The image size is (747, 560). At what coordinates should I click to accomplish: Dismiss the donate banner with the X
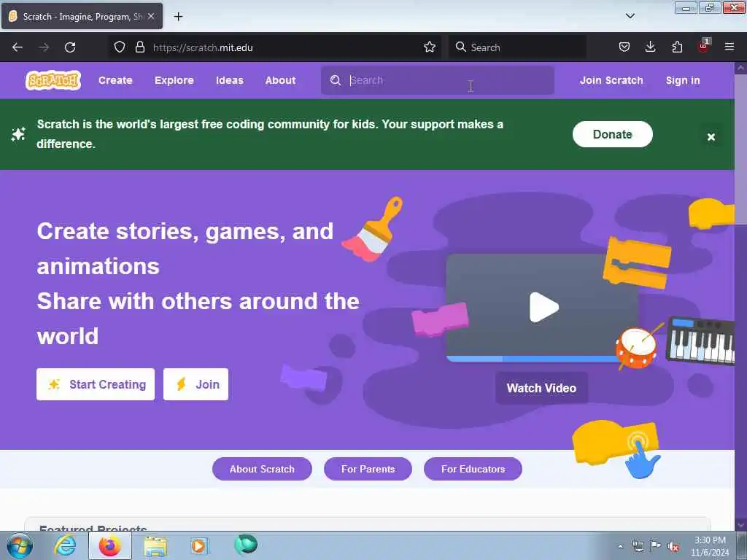click(711, 137)
